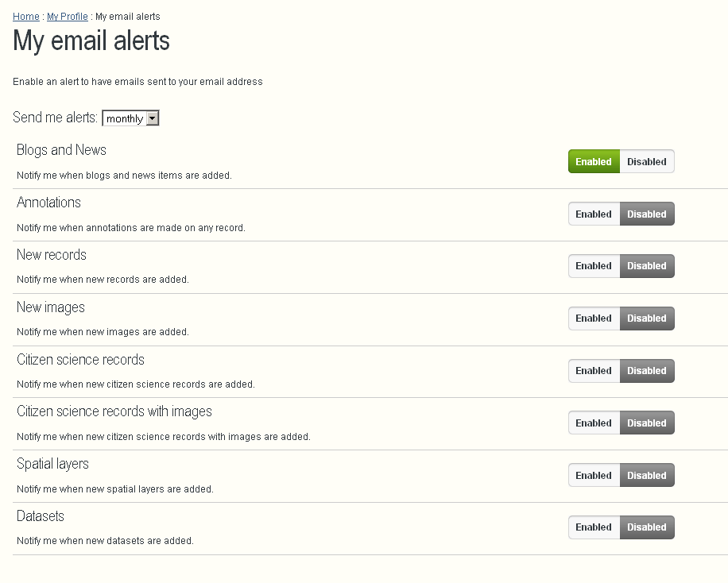Click Disabled for New records
728x583 pixels.
click(646, 266)
